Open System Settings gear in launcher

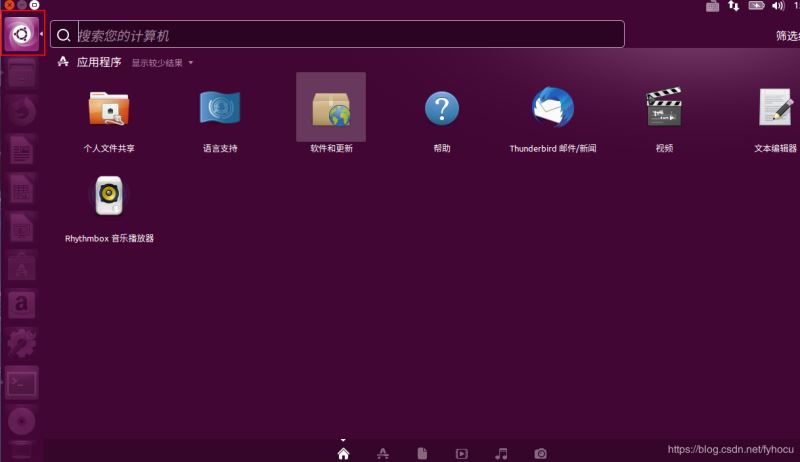pyautogui.click(x=21, y=344)
